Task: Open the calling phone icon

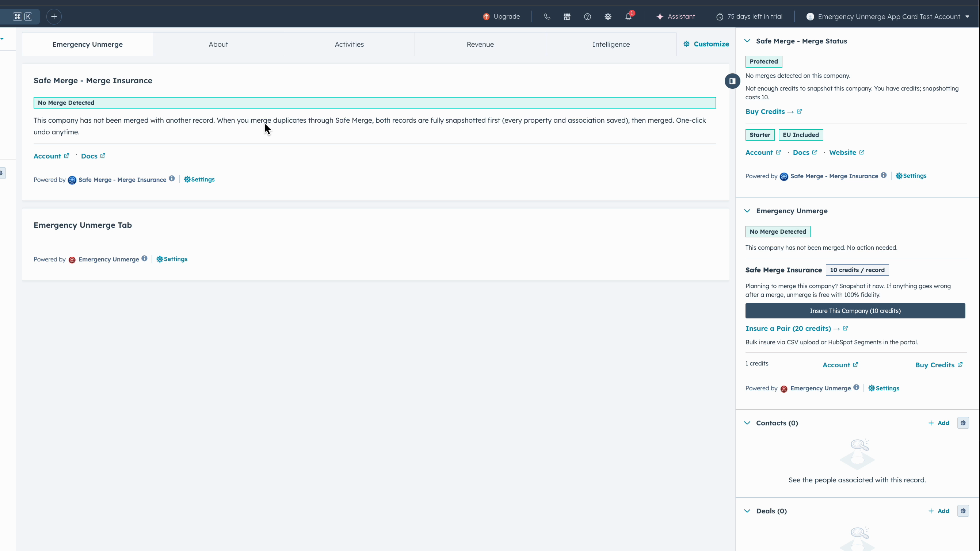Action: [x=547, y=16]
